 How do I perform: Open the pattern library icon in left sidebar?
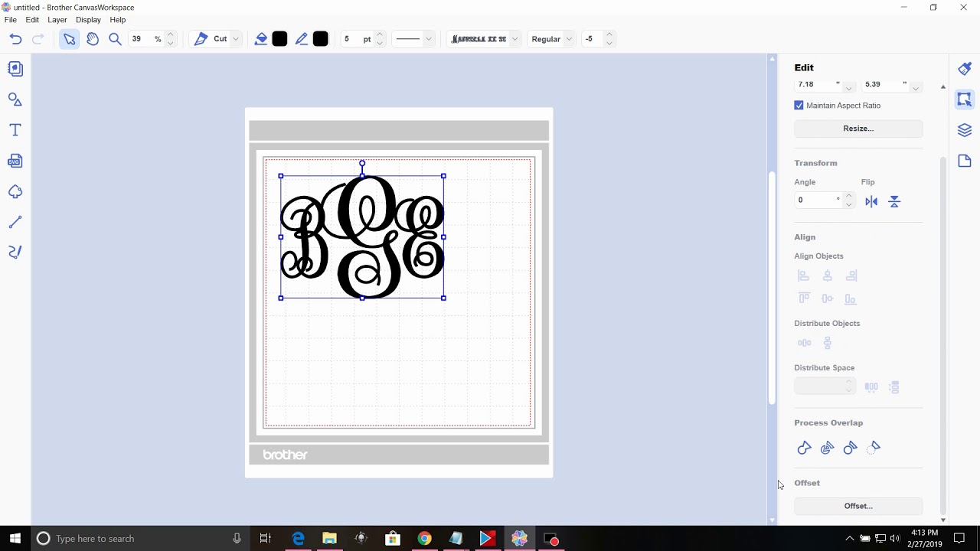(15, 69)
